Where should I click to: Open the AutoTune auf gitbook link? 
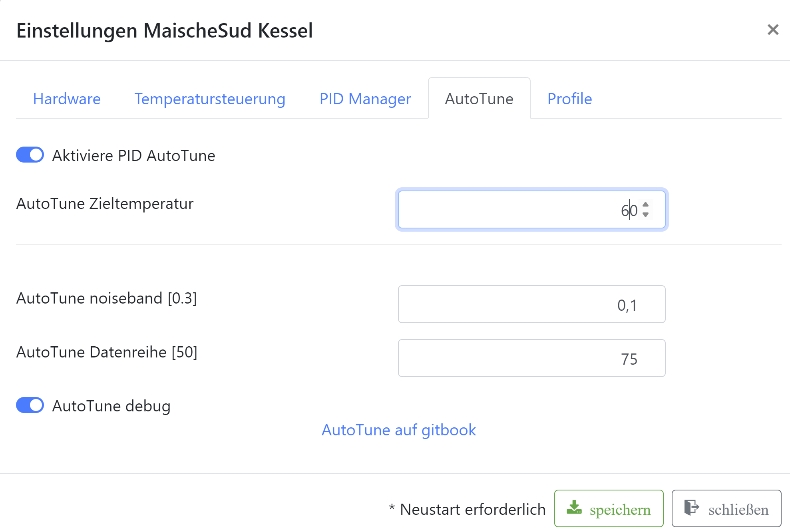[x=399, y=430]
